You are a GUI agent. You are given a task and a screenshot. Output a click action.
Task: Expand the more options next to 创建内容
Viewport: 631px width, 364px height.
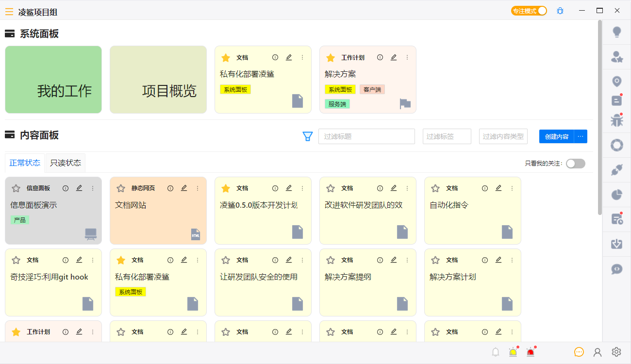pyautogui.click(x=581, y=136)
